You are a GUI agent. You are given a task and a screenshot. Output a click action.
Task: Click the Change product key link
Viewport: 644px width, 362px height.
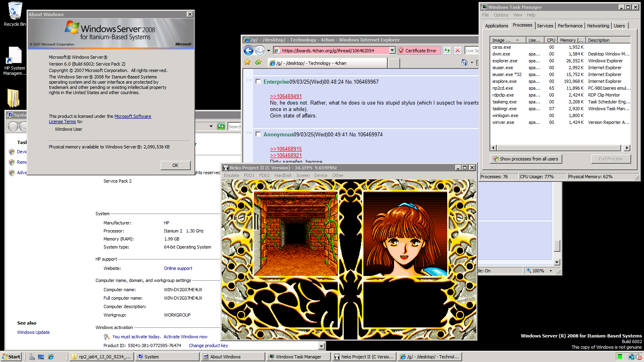(x=208, y=346)
